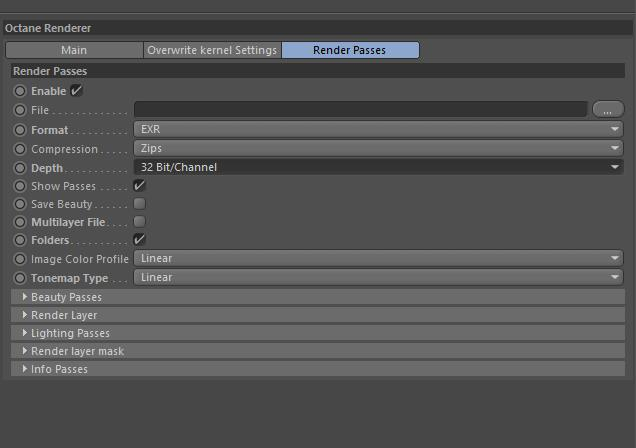Click the animation dot beside Enable
Image resolution: width=636 pixels, height=448 pixels.
tap(20, 91)
